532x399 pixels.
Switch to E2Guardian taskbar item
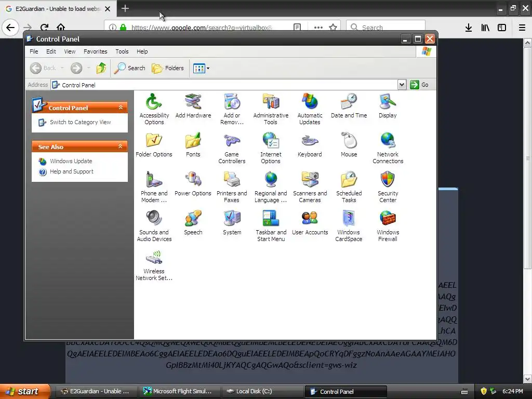96,391
